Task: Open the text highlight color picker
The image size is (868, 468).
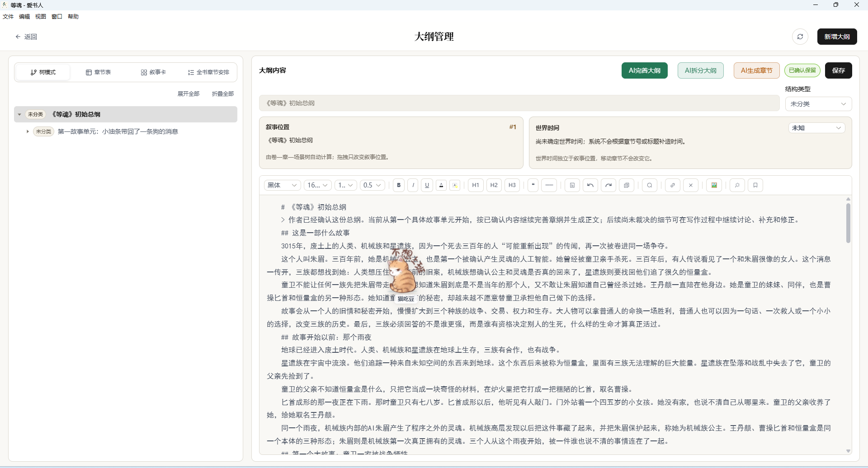Action: point(455,185)
